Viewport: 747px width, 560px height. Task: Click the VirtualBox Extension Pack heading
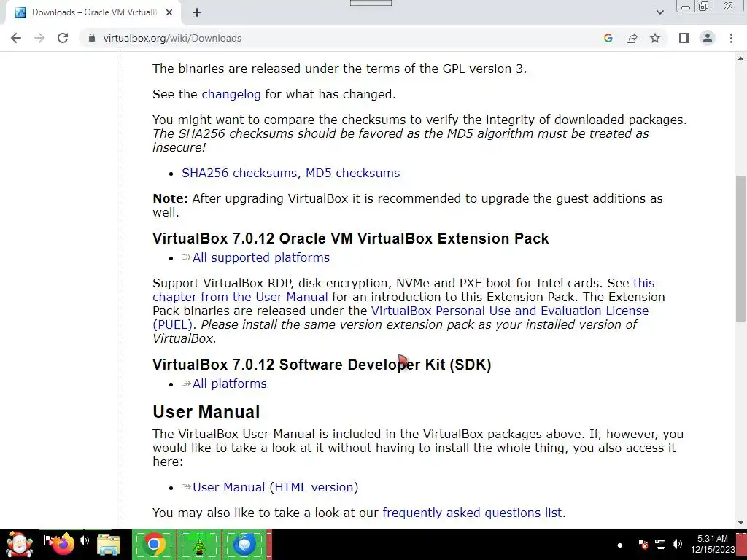[x=351, y=238]
